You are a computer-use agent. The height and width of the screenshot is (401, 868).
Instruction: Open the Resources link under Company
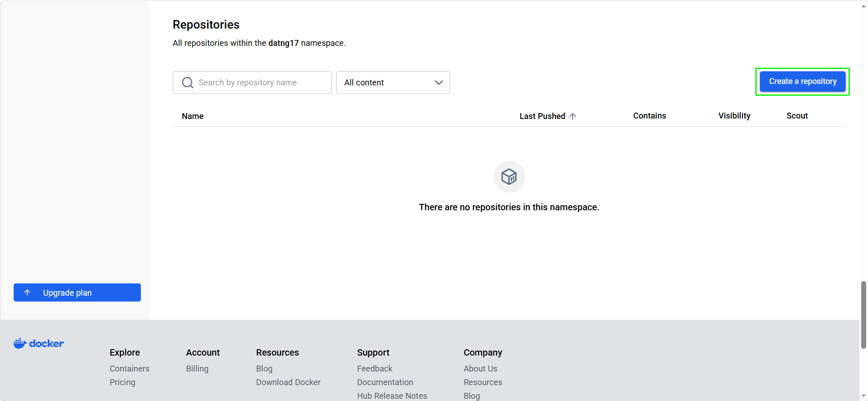tap(483, 382)
